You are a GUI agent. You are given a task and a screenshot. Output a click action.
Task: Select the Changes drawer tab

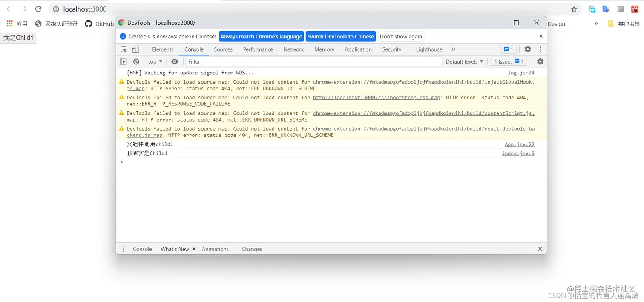[252, 249]
